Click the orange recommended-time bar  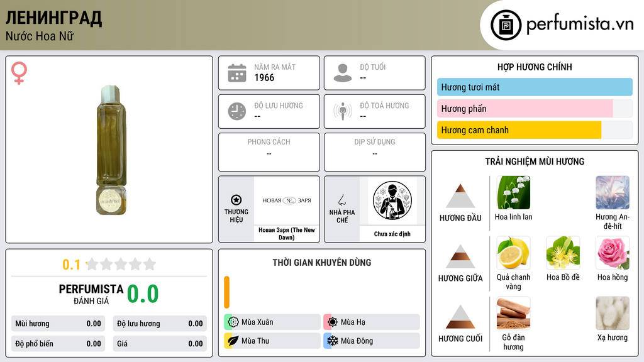tap(226, 292)
